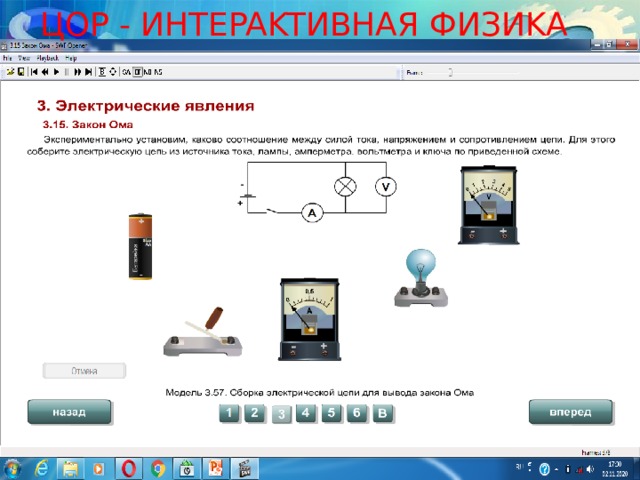The width and height of the screenshot is (640, 480).
Task: Click the language indicator in tray
Action: pos(519,466)
